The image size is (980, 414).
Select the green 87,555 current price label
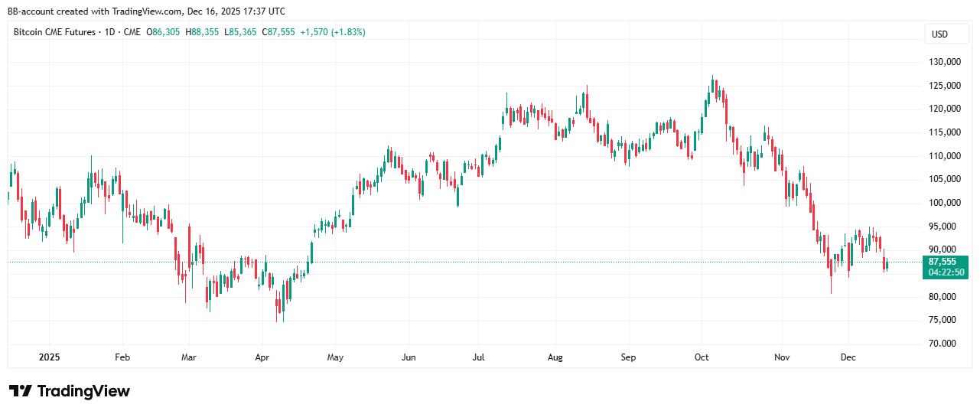pyautogui.click(x=944, y=262)
